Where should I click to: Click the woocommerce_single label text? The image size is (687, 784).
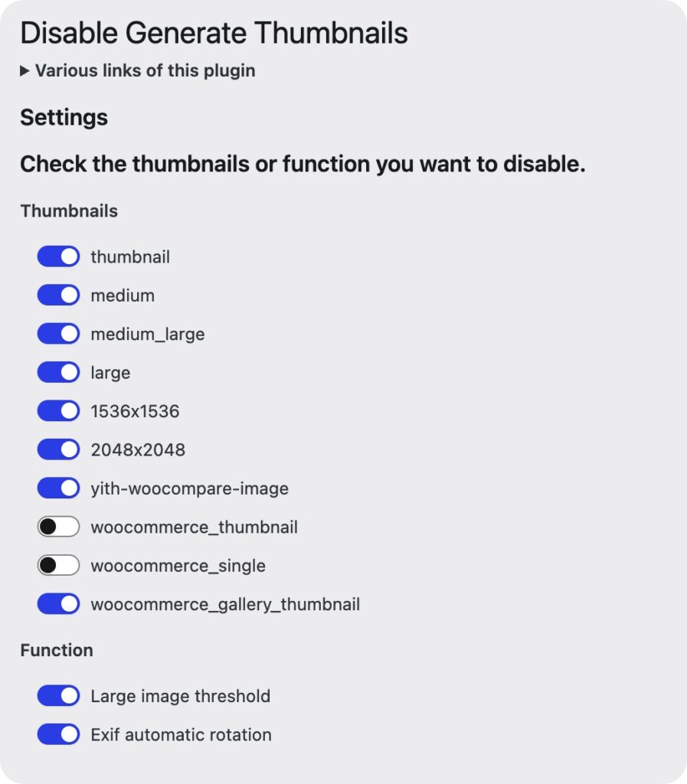[x=178, y=566]
